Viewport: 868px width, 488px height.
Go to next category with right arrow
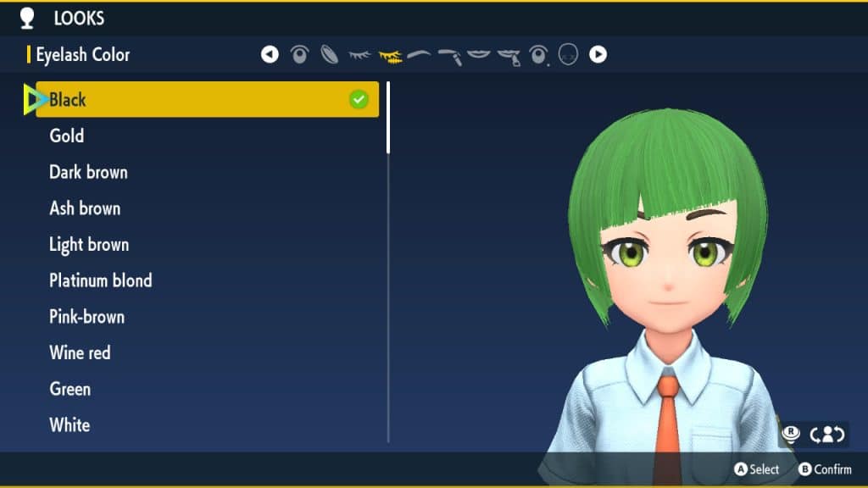tap(598, 54)
